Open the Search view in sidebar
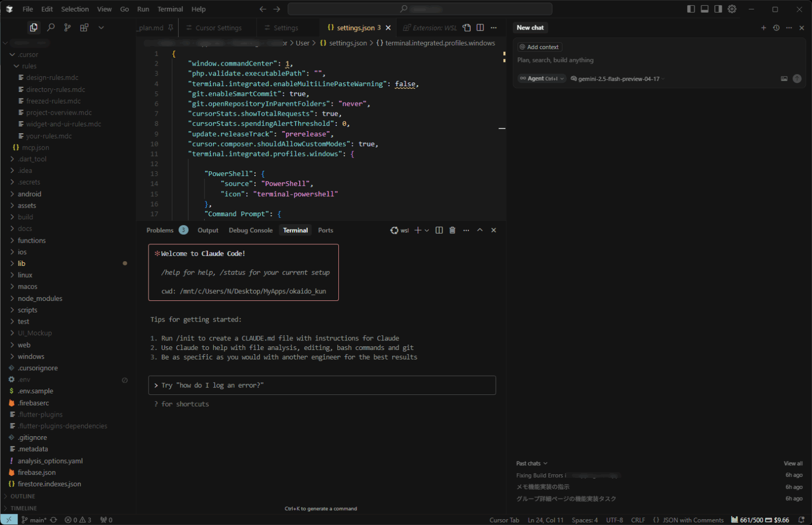This screenshot has width=812, height=525. (51, 27)
